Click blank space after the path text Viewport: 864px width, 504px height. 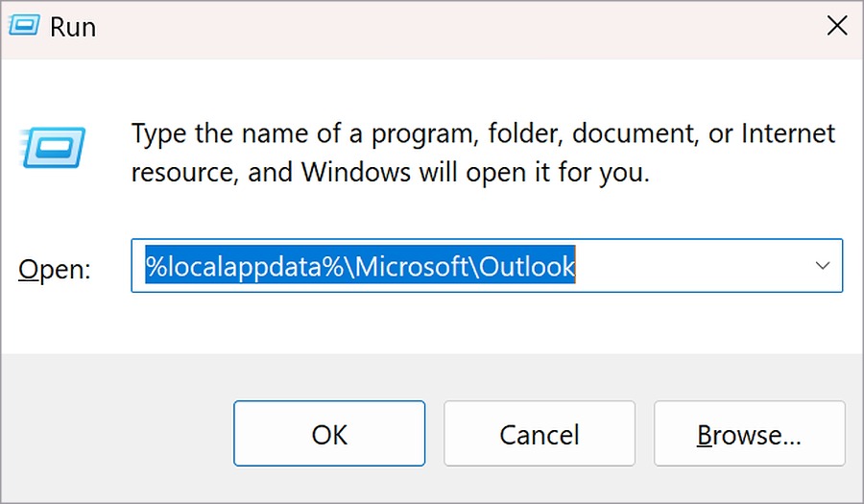click(688, 266)
